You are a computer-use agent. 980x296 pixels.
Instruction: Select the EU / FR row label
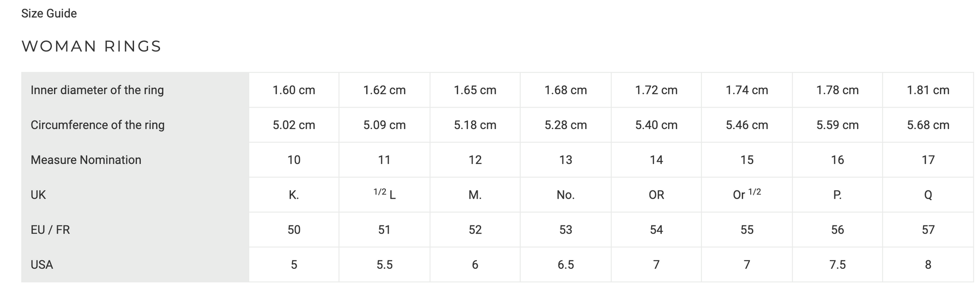click(50, 230)
